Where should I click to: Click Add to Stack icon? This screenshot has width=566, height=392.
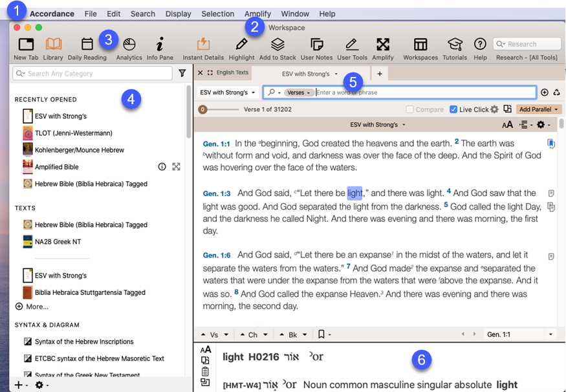pos(278,45)
